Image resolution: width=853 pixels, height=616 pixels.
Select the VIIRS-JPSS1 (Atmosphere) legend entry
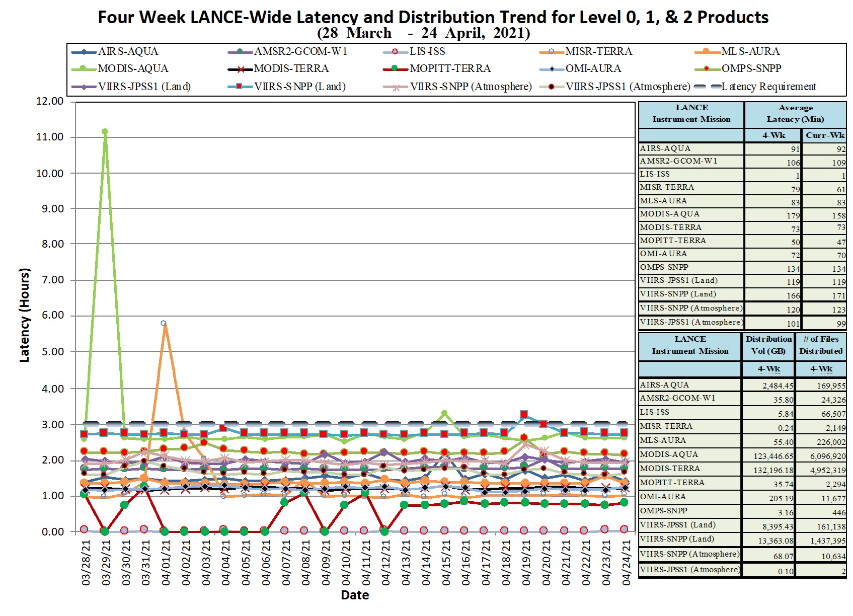pyautogui.click(x=615, y=87)
